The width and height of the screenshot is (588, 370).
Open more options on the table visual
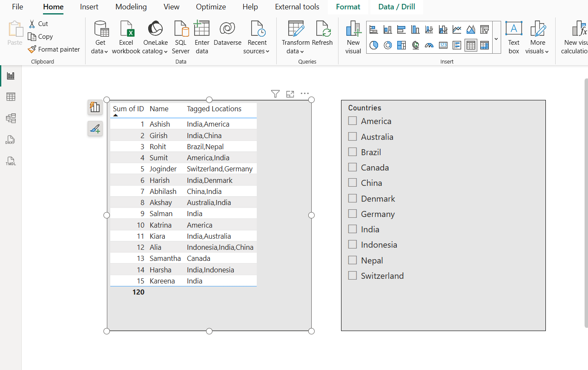click(x=304, y=93)
